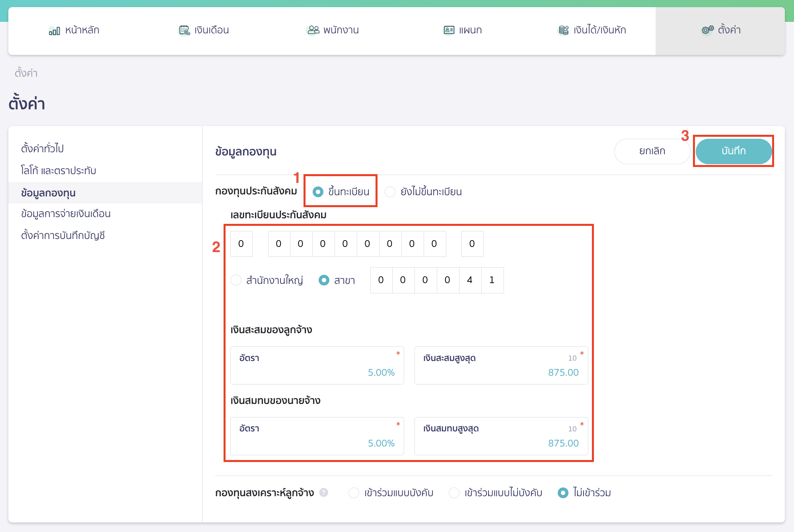The width and height of the screenshot is (794, 532).
Task: Click the ID card icon for แผนก
Action: coord(449,30)
